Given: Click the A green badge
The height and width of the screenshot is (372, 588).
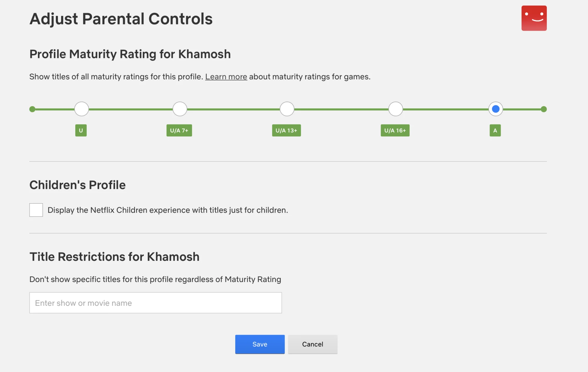Looking at the screenshot, I should pyautogui.click(x=495, y=130).
